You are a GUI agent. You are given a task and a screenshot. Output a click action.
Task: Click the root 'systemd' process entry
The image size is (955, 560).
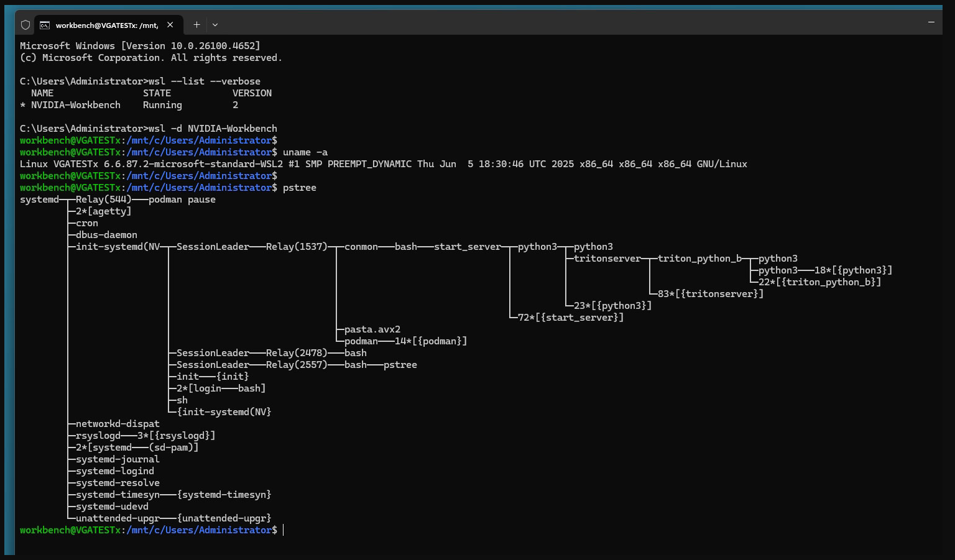coord(39,200)
